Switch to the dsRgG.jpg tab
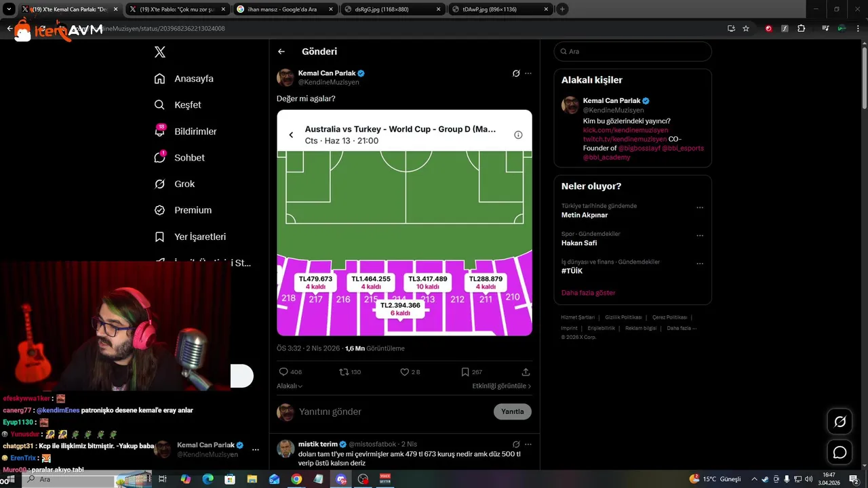Screen dimensions: 868x488 [393, 9]
